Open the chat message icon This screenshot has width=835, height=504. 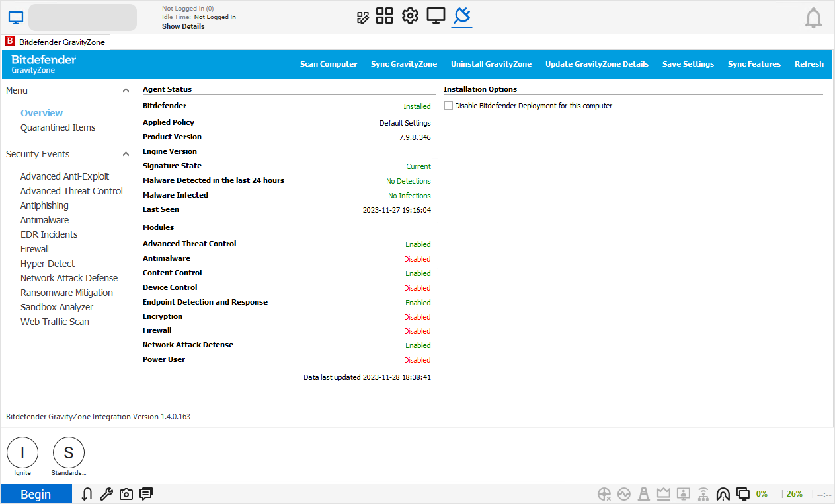point(146,493)
